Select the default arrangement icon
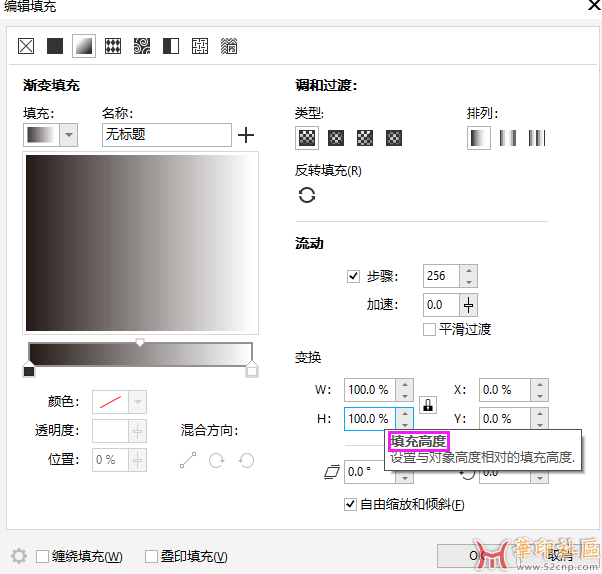Viewport: 602px width, 574px height. pos(479,138)
